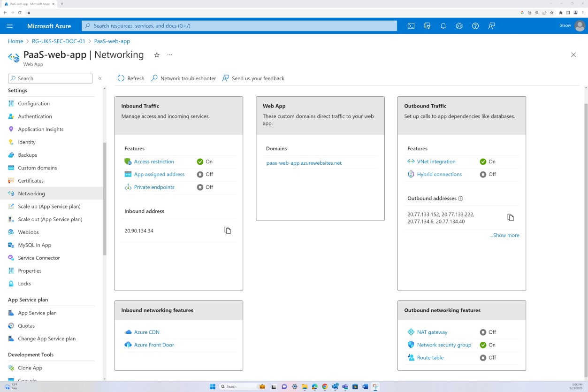Star PaaS-web-app as a favorite
Screen dimensions: 588x392
click(157, 54)
